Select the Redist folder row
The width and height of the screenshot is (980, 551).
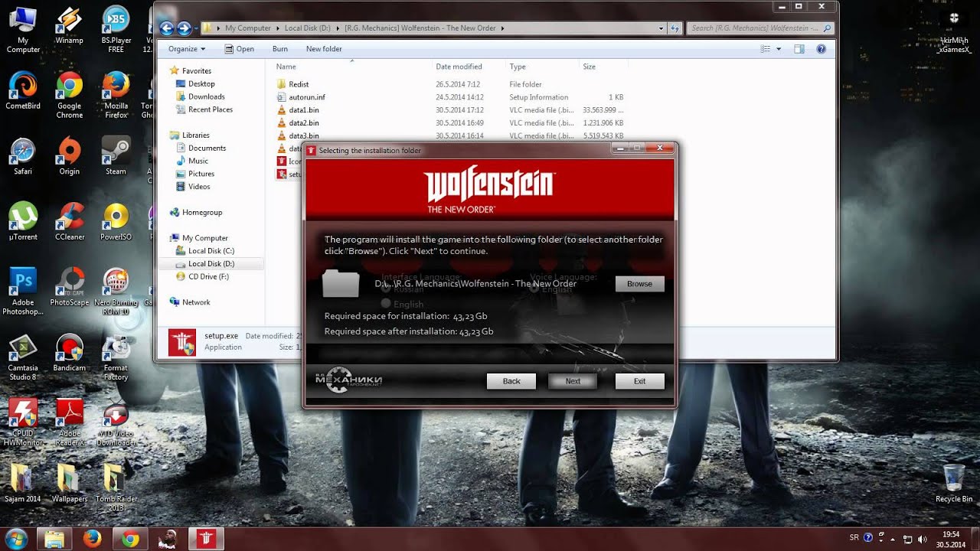click(x=450, y=84)
